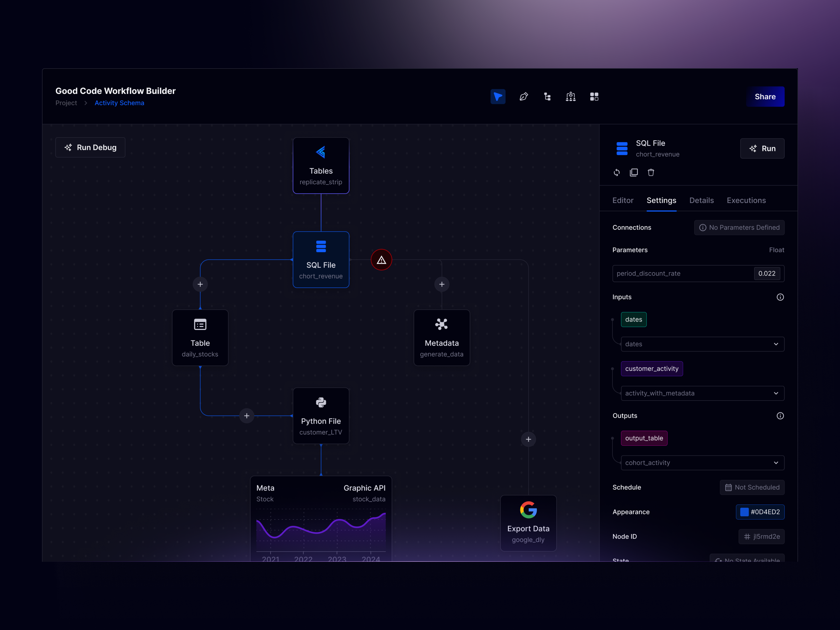
Task: Click the period_discount_rate value field
Action: click(767, 273)
